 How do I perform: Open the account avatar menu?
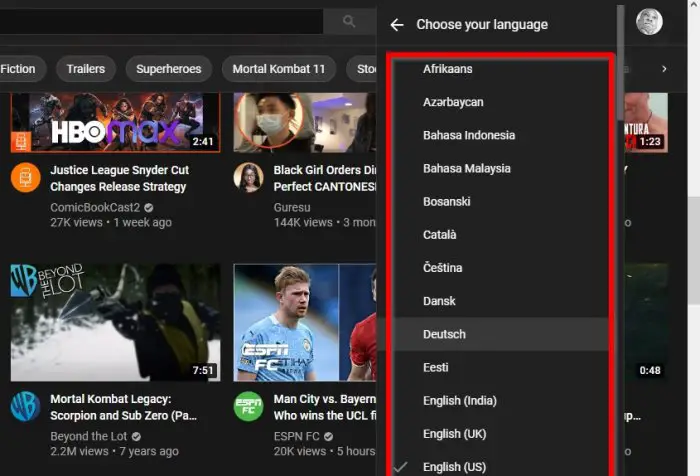pyautogui.click(x=649, y=21)
